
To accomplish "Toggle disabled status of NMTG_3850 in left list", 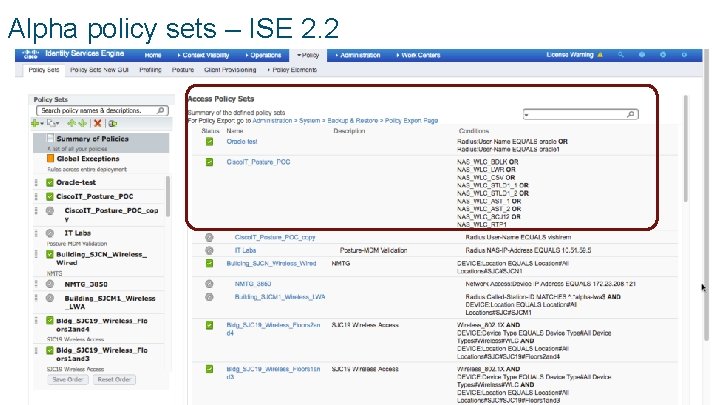I will tap(50, 284).
